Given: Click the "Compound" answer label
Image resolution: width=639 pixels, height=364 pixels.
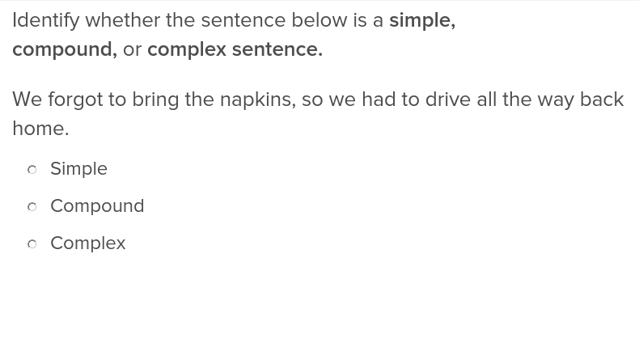Looking at the screenshot, I should (97, 206).
